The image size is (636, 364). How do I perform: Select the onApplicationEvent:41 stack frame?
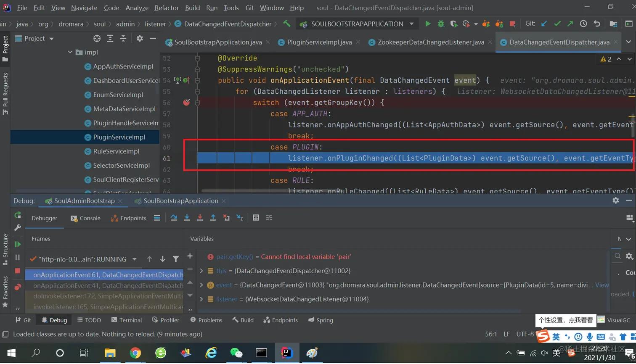point(104,285)
